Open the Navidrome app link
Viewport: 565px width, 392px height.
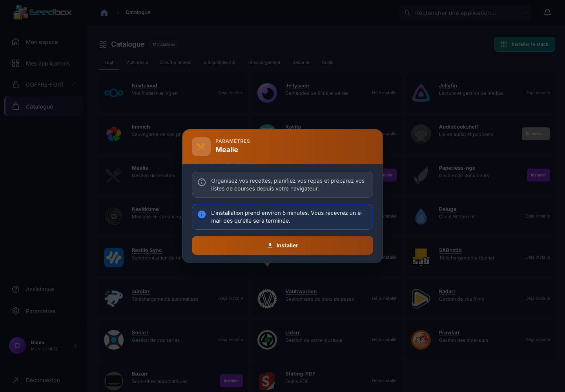[145, 209]
